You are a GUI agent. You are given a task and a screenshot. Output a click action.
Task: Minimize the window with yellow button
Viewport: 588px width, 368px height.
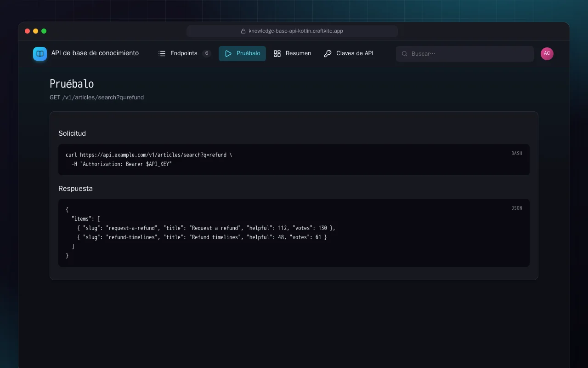point(36,31)
